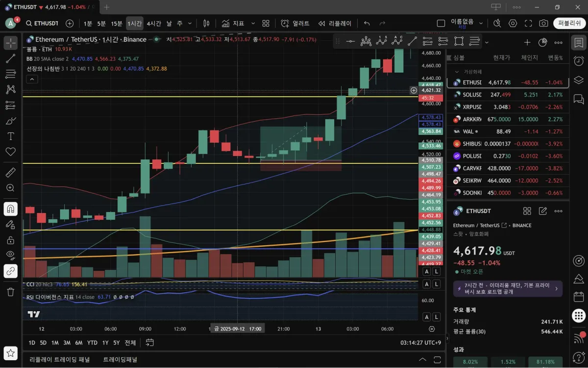
Task: Open the alerts clock icon in sidebar
Action: click(579, 61)
